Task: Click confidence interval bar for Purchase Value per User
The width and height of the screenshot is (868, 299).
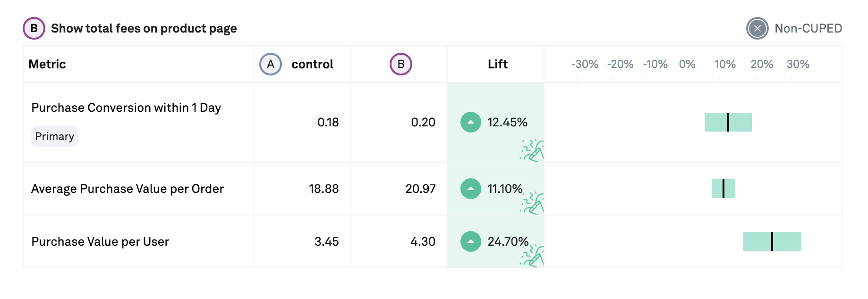Action: point(772,241)
